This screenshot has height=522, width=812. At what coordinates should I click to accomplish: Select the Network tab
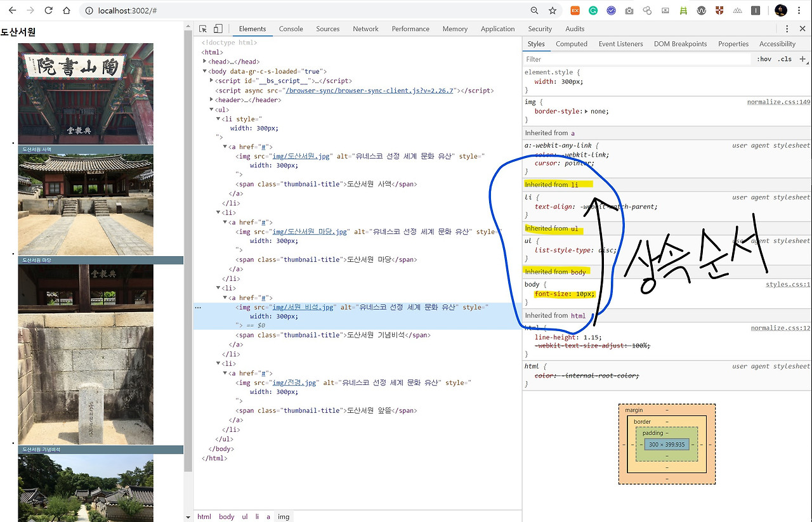tap(365, 29)
